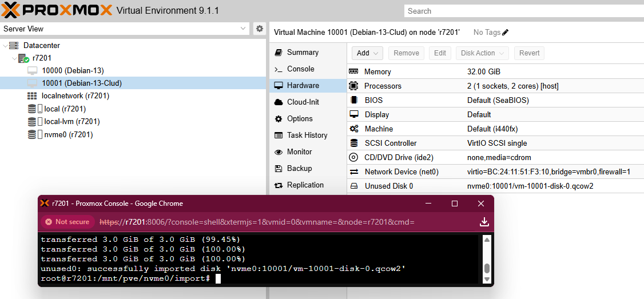
Task: Click the Search input field
Action: pyautogui.click(x=523, y=11)
